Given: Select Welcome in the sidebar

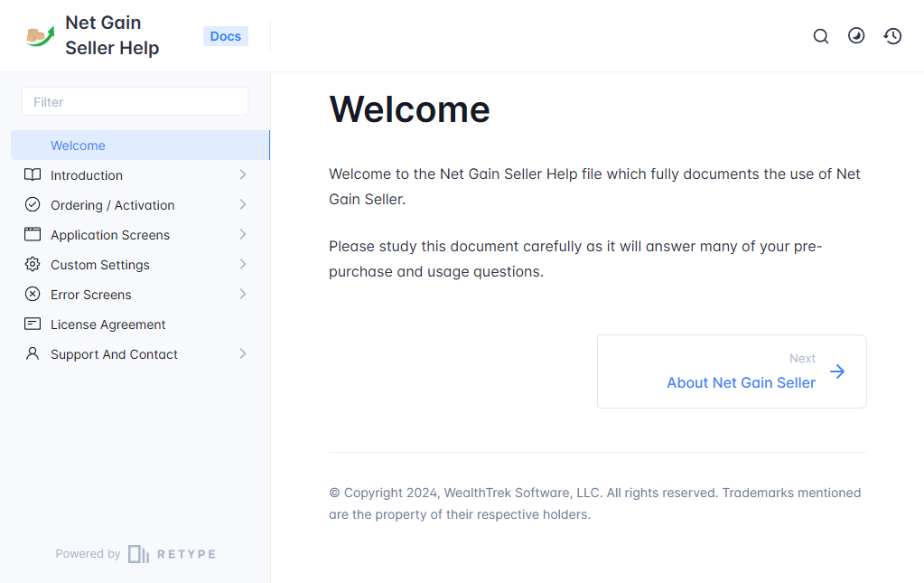Looking at the screenshot, I should (140, 145).
